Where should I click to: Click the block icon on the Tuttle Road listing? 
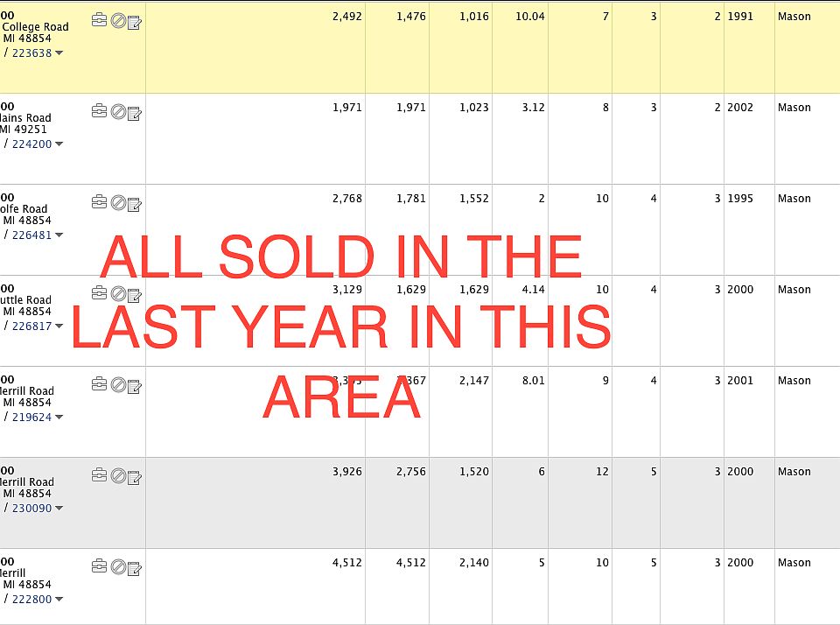pyautogui.click(x=117, y=293)
